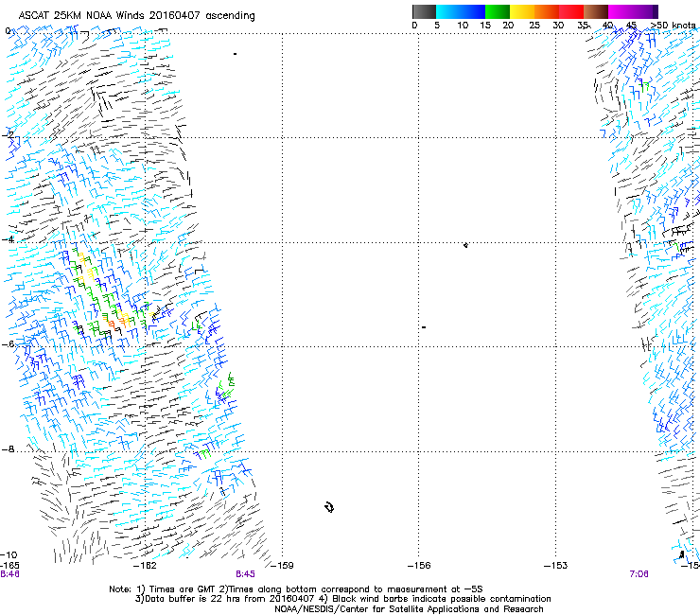Click the '-8' latitude axis label

(8, 448)
